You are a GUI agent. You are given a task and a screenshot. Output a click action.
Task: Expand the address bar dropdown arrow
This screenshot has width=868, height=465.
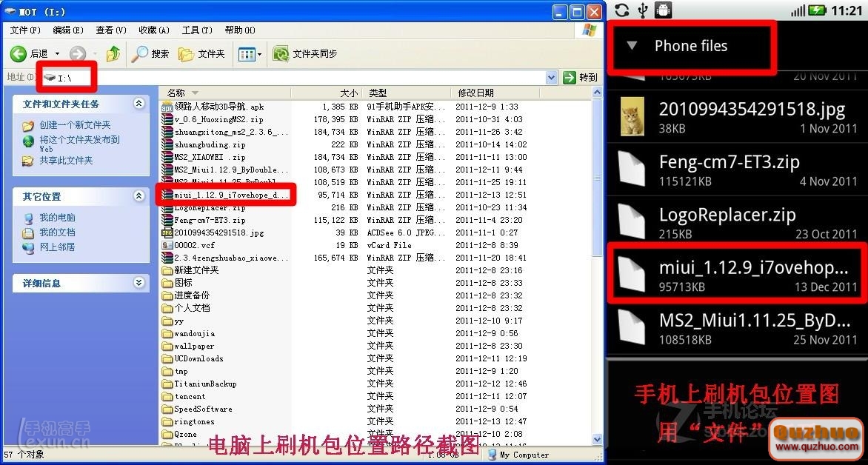coord(551,78)
